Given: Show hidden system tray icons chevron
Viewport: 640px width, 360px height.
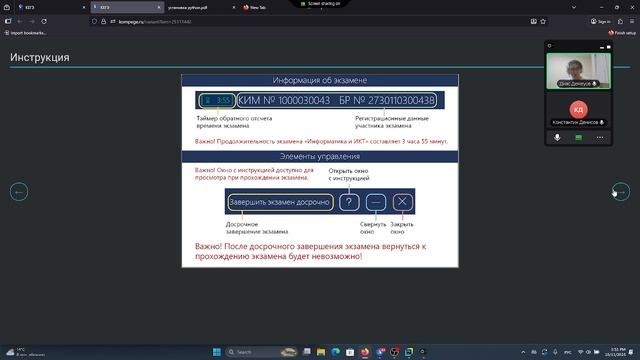Looking at the screenshot, I should click(x=523, y=352).
